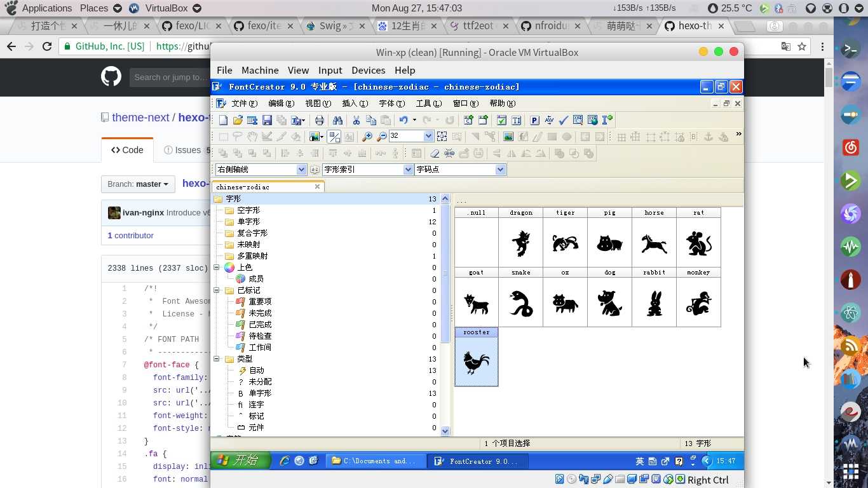
Task: Click the Save floppy disk icon
Action: (267, 120)
